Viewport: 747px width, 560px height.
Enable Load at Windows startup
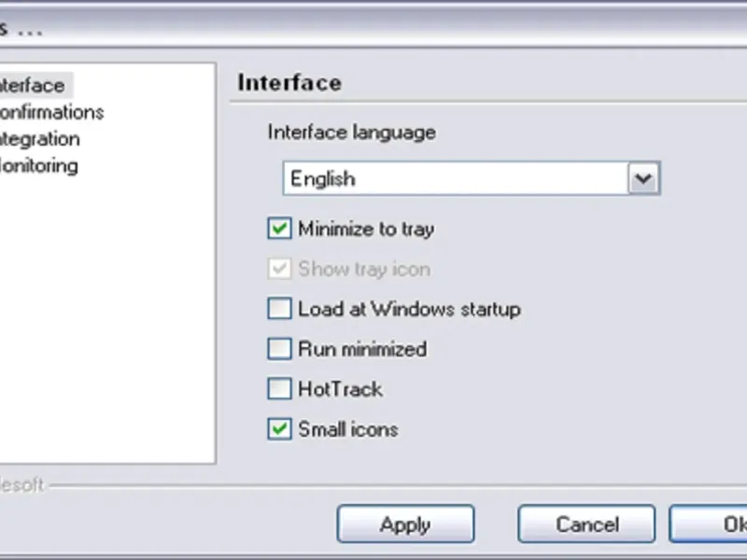pos(279,309)
